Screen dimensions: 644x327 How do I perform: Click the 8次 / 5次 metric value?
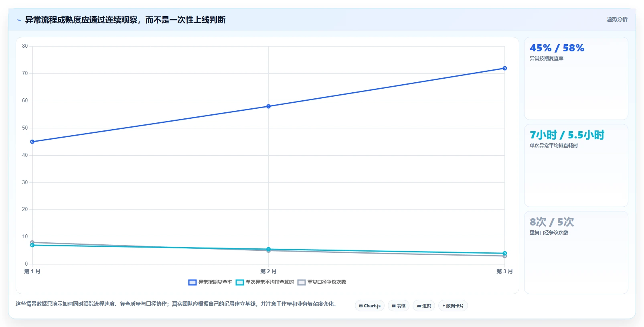pos(551,222)
